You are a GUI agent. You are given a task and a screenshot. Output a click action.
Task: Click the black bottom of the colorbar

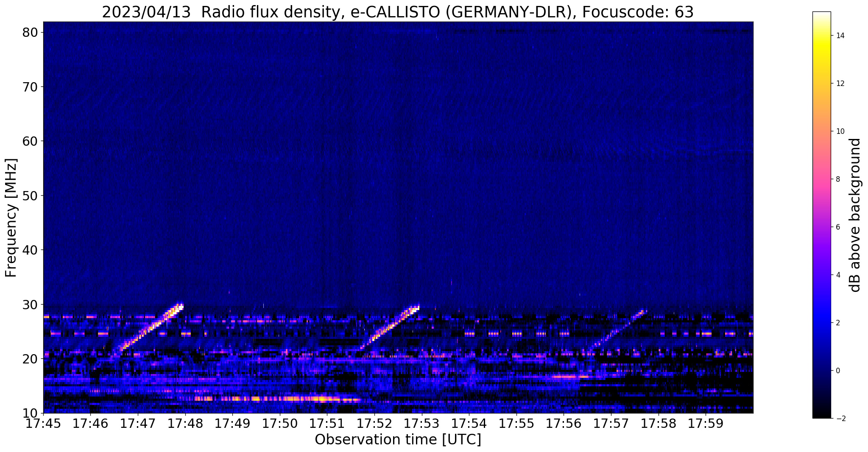[821, 413]
